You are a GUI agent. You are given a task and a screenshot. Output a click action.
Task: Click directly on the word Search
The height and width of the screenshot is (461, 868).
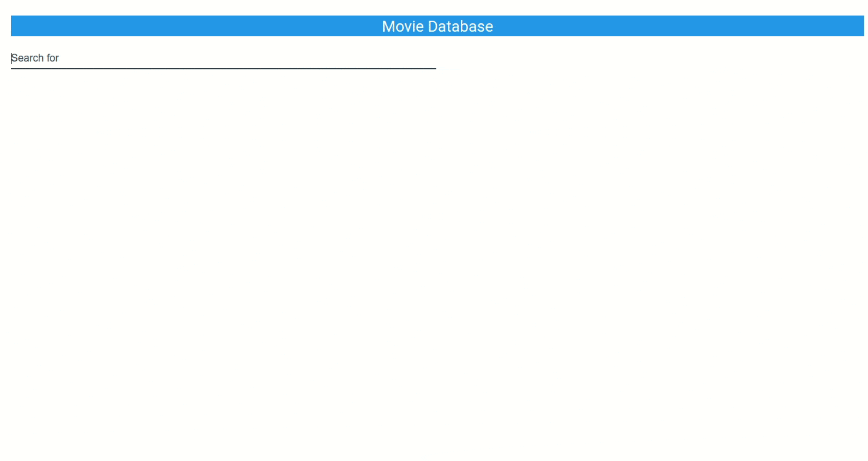coord(26,58)
